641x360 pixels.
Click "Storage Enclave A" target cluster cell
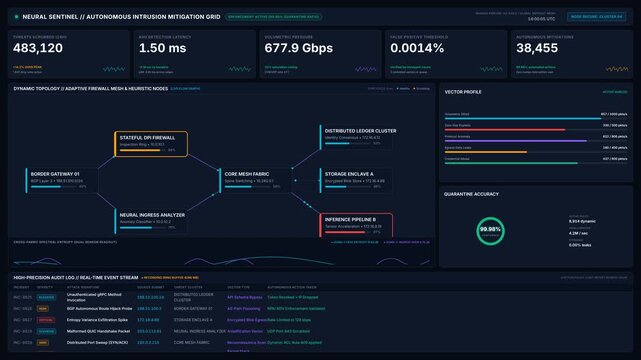click(x=193, y=320)
